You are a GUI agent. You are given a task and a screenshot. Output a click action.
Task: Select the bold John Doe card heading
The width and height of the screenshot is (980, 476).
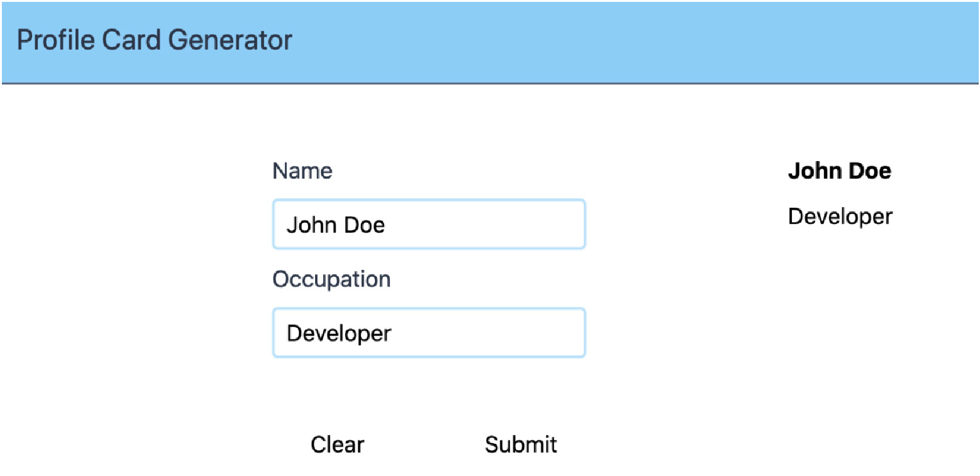[840, 171]
